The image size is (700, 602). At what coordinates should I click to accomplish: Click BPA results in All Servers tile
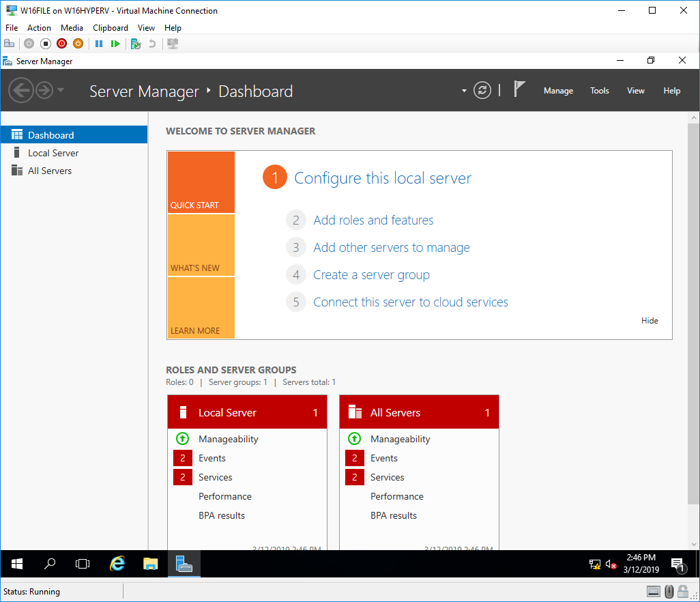(x=394, y=516)
